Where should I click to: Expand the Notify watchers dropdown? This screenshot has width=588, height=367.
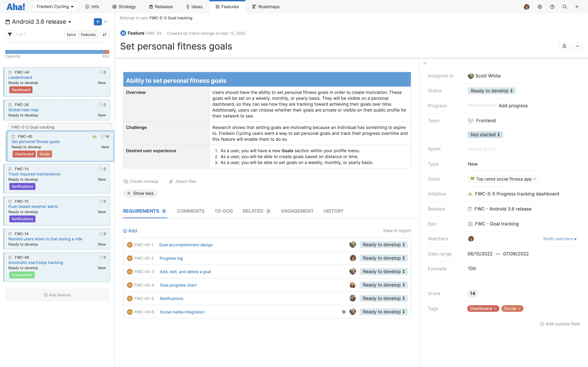click(560, 239)
